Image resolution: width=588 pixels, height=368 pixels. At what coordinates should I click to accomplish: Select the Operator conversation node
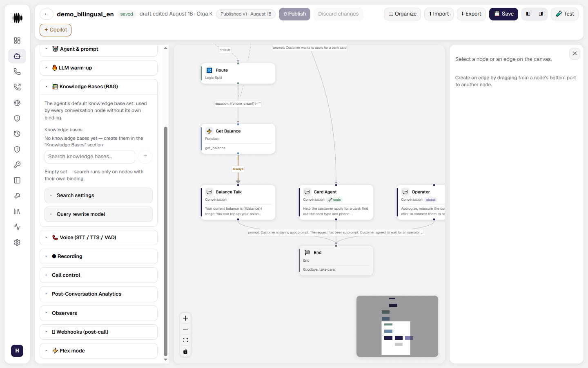pyautogui.click(x=421, y=202)
